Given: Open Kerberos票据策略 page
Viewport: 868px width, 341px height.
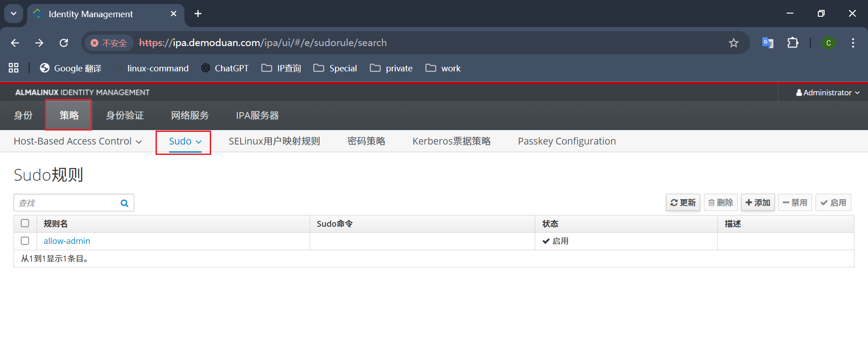Looking at the screenshot, I should (x=452, y=141).
